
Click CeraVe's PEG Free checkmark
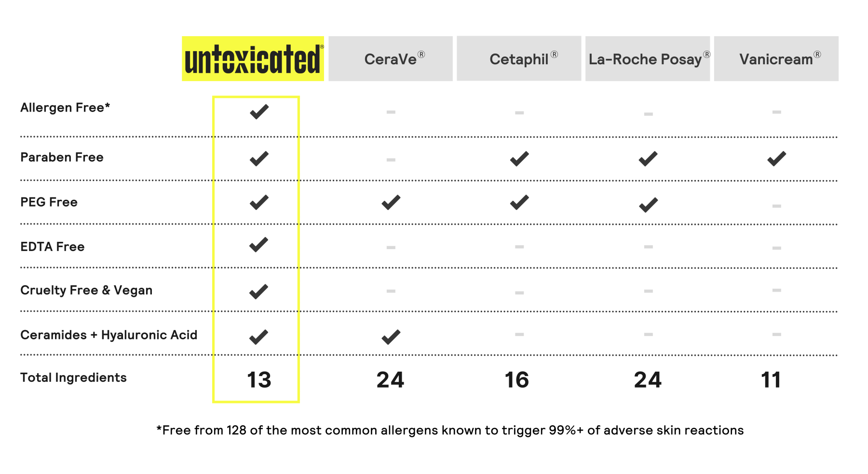[391, 202]
